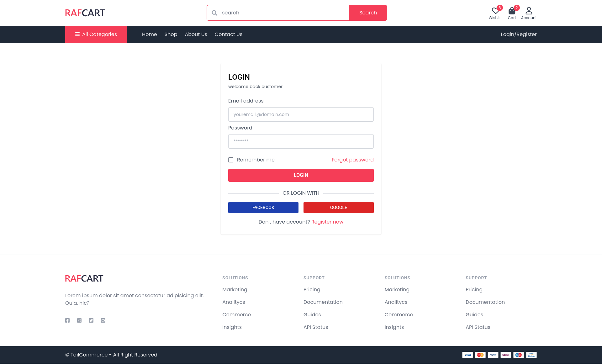The width and height of the screenshot is (602, 364).
Task: Click the Account person icon
Action: 529,11
